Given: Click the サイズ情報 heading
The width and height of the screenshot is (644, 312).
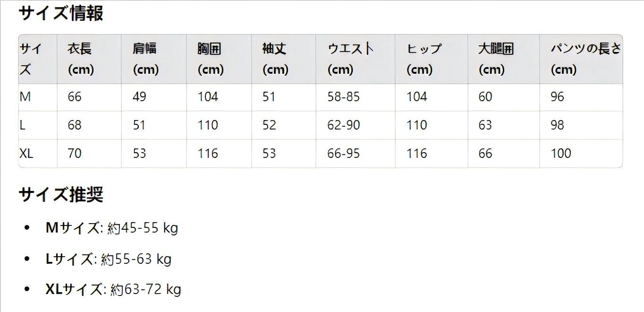Looking at the screenshot, I should click(x=60, y=13).
